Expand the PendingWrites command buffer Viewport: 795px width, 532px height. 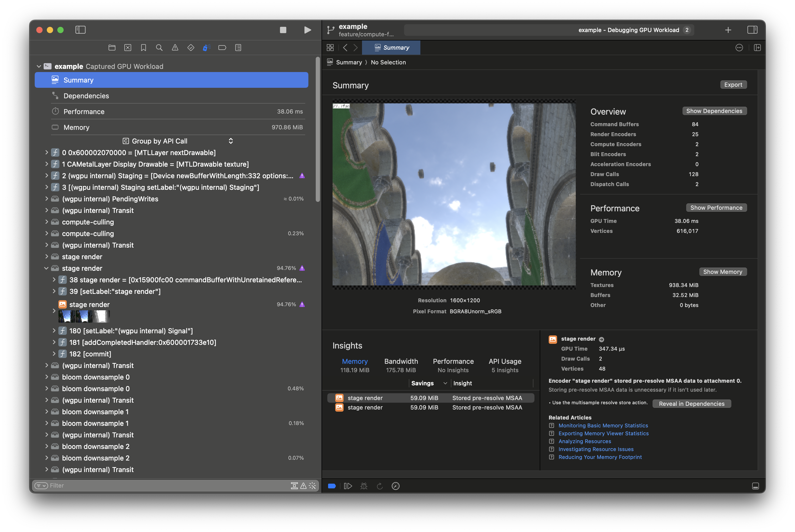click(x=47, y=199)
